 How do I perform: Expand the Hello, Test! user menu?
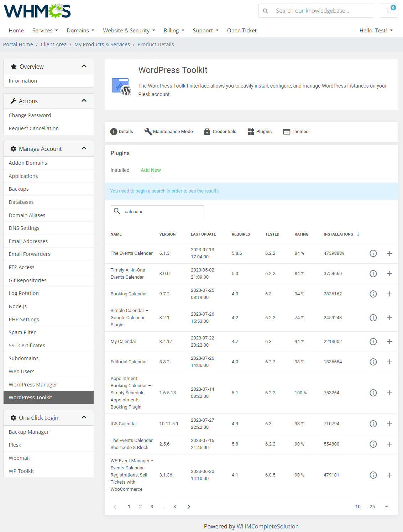click(x=376, y=31)
